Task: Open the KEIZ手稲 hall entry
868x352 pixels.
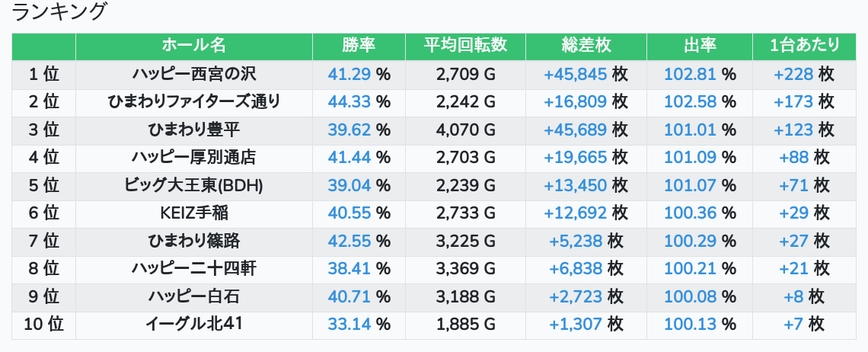Action: point(193,213)
